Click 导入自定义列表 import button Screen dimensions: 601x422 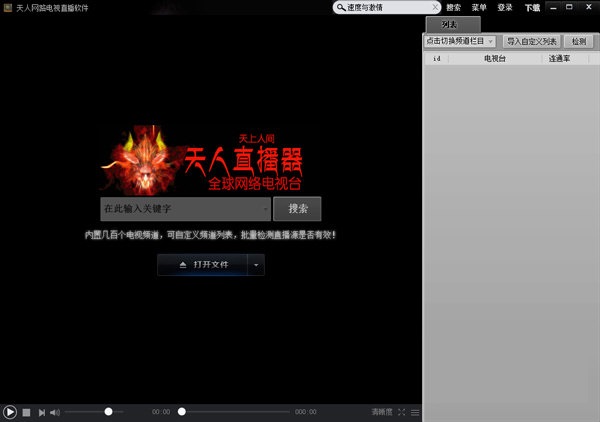click(532, 41)
